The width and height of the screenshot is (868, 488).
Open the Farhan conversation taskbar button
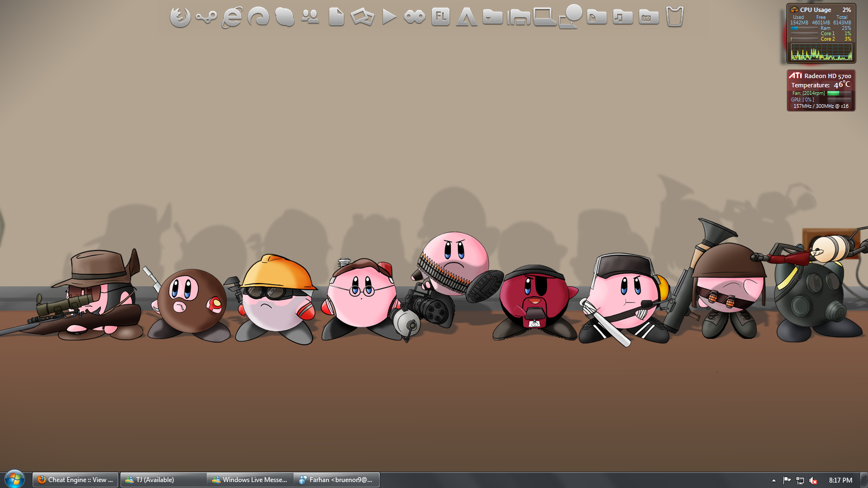[336, 480]
